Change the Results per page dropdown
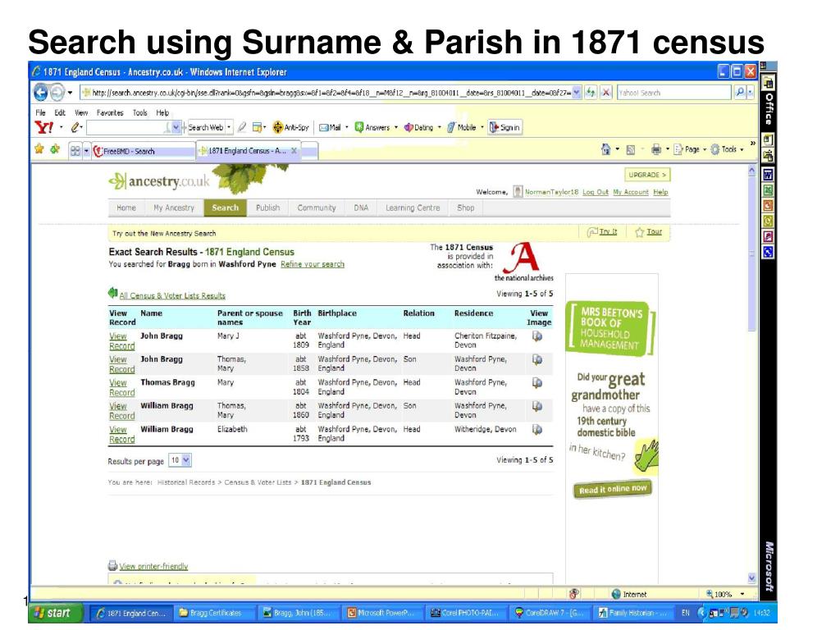Screen dimensions: 840x630 point(180,460)
